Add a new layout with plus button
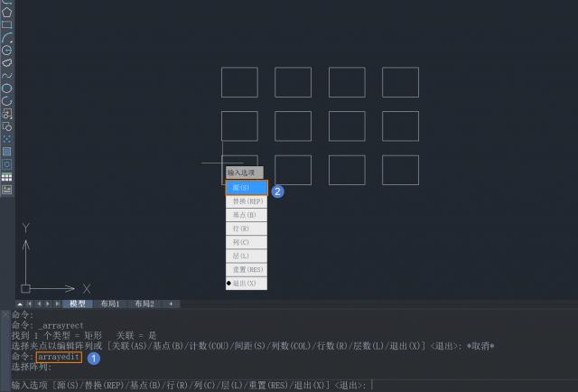 click(x=171, y=303)
